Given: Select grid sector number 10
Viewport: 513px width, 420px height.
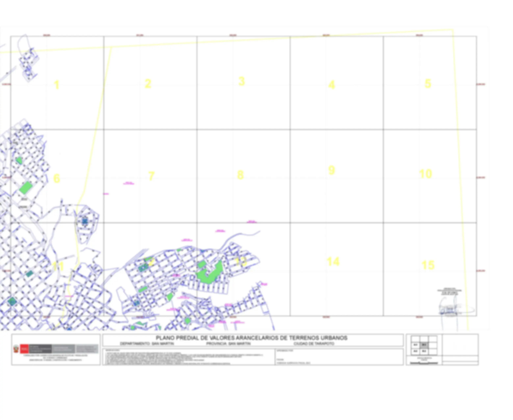Looking at the screenshot, I should [x=425, y=174].
